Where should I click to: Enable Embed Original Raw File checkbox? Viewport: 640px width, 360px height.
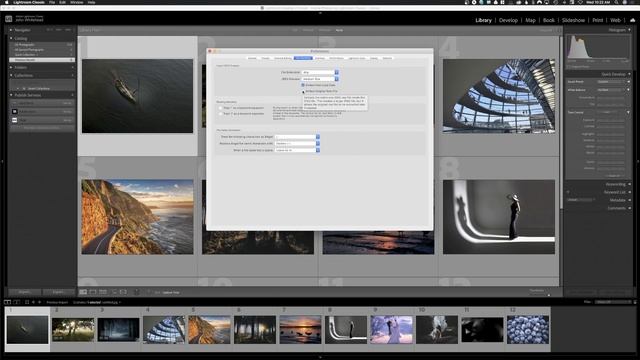pyautogui.click(x=303, y=91)
